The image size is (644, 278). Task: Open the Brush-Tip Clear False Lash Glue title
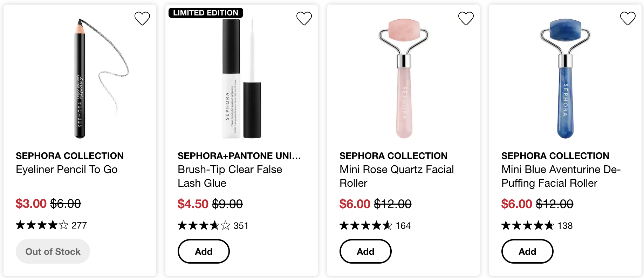point(230,176)
